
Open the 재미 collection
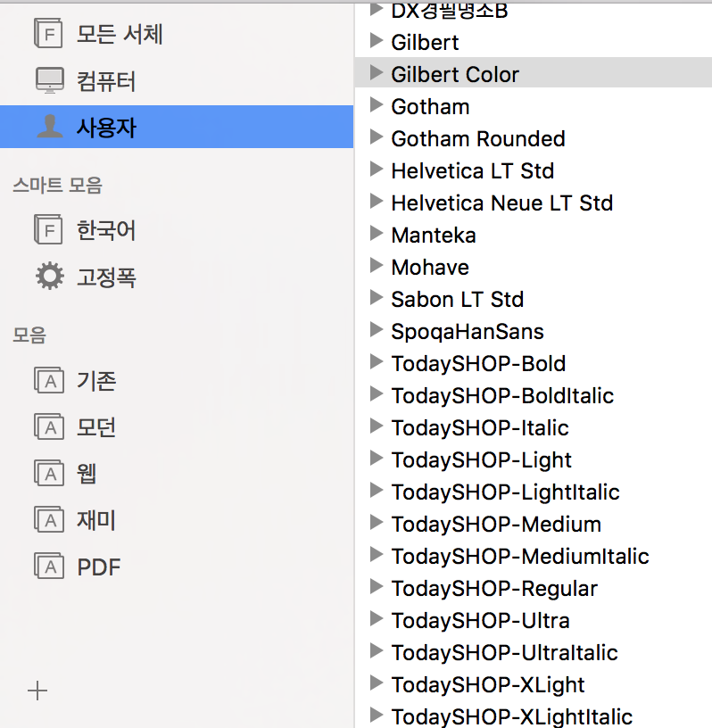point(96,520)
